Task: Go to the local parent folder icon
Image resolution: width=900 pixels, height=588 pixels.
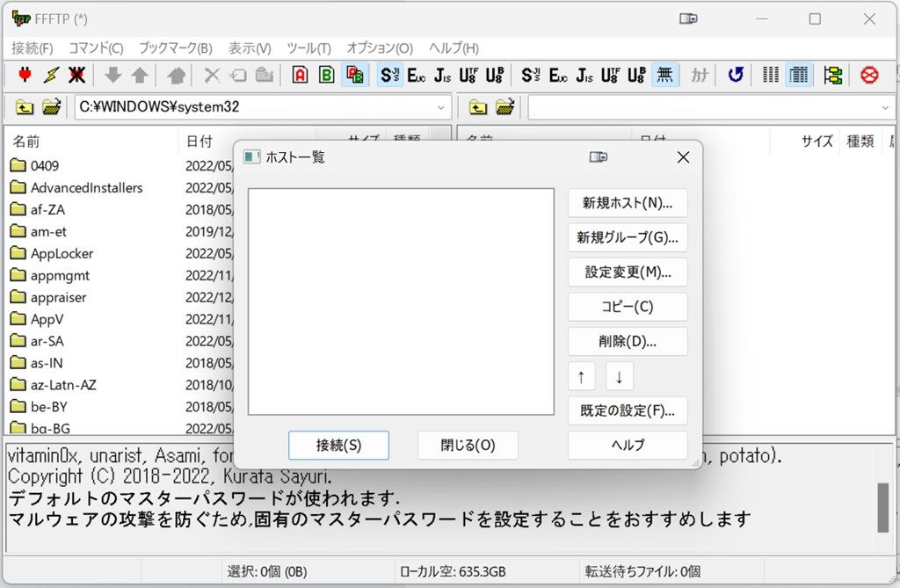Action: (24, 107)
